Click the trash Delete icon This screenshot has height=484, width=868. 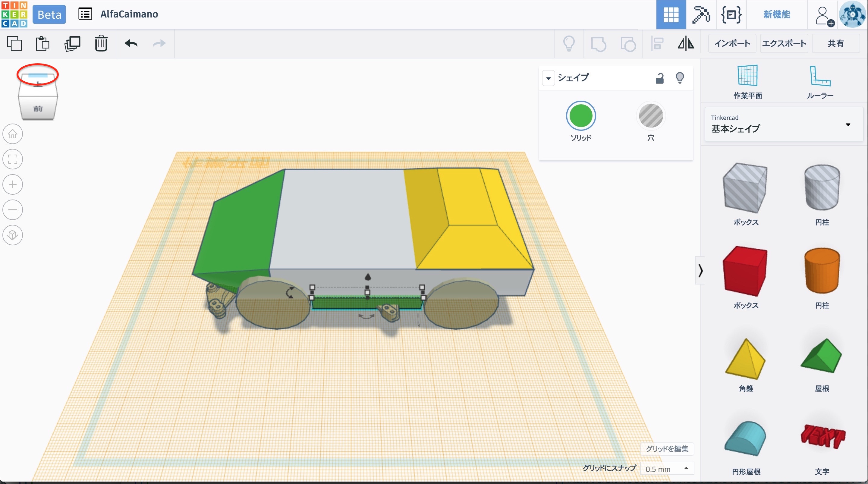(x=101, y=43)
